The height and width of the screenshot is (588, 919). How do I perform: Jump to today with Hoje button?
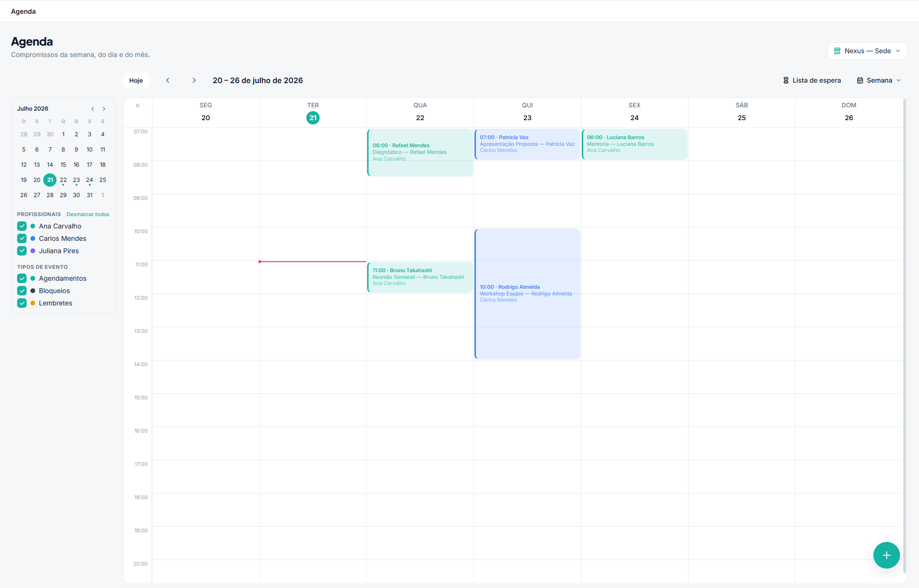point(136,80)
